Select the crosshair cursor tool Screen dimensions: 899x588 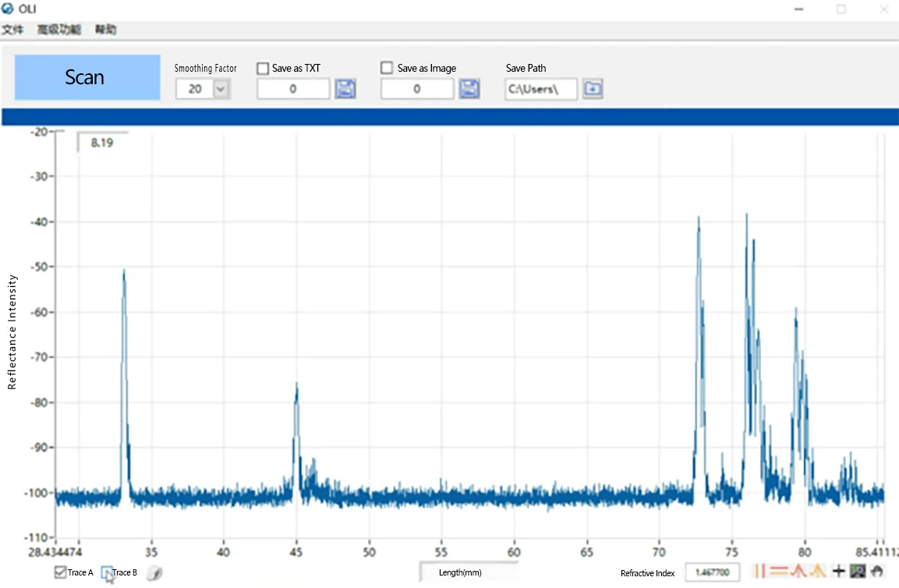(839, 571)
